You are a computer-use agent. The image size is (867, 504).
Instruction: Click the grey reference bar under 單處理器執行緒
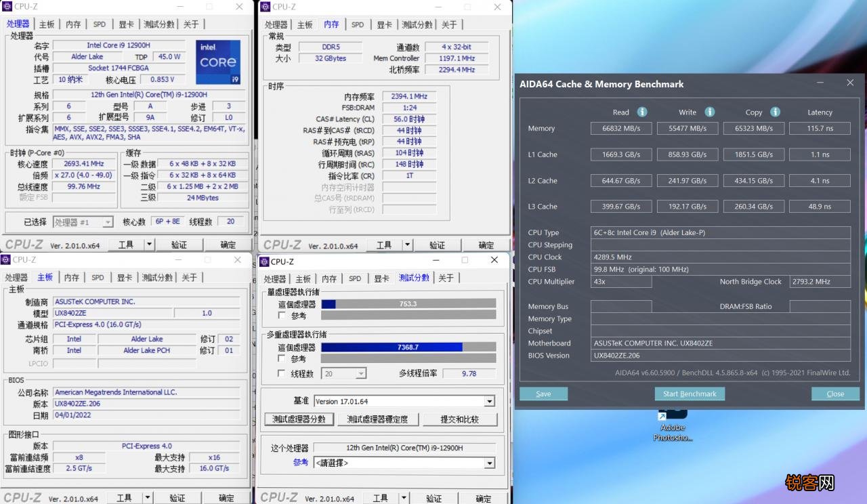pyautogui.click(x=408, y=316)
